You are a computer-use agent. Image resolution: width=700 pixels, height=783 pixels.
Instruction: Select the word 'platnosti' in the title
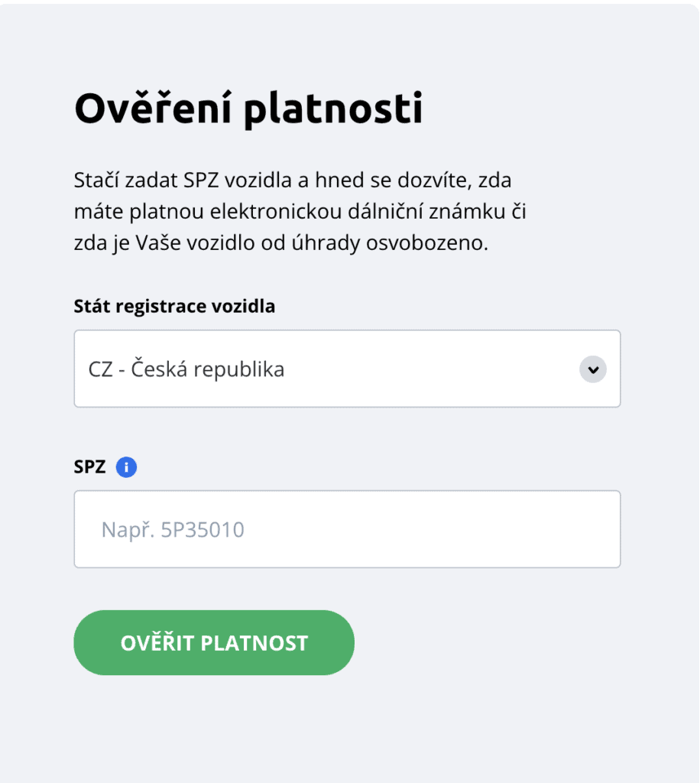333,109
